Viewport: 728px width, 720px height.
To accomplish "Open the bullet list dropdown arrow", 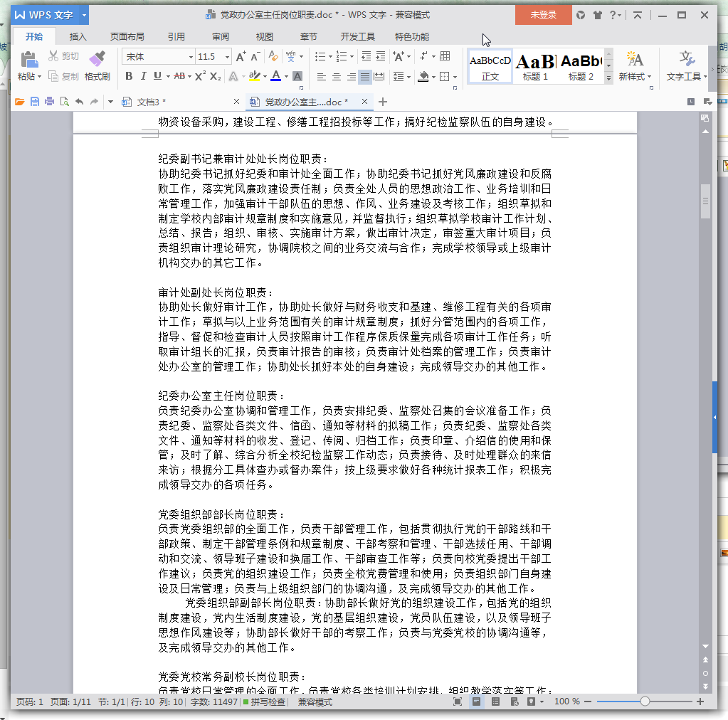I will 330,57.
